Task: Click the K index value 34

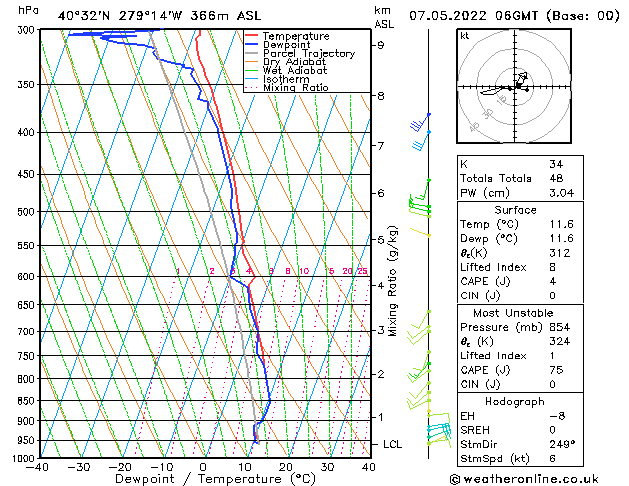Action: pyautogui.click(x=556, y=164)
